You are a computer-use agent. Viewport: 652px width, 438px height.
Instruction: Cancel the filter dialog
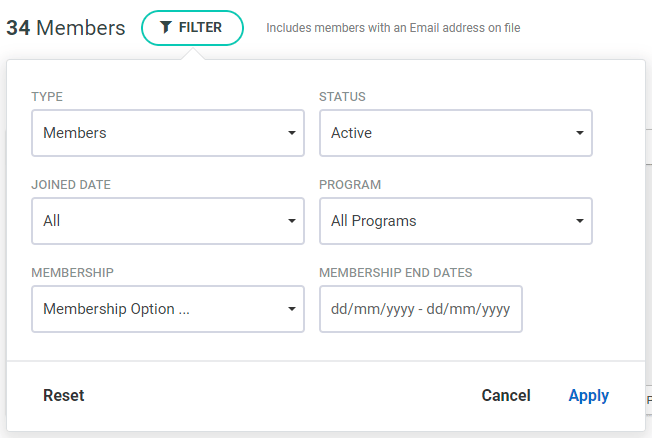(506, 395)
